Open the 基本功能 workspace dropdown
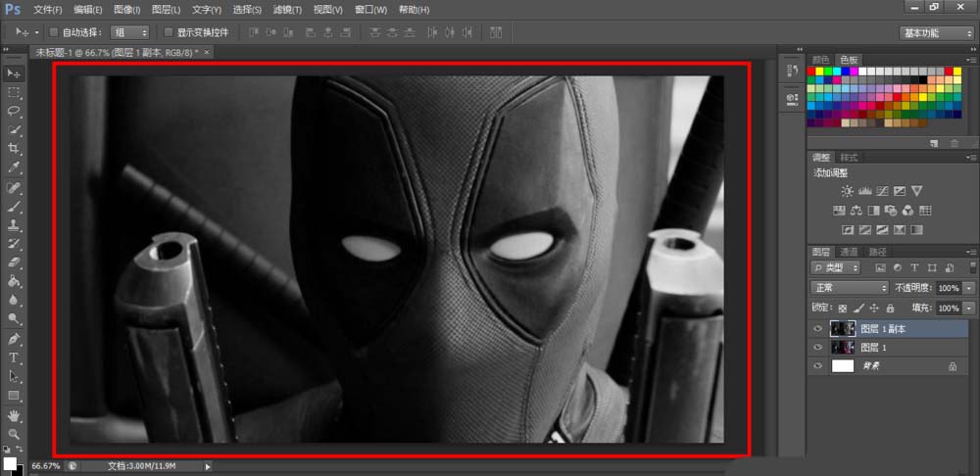Viewport: 980px width, 476px height. [x=936, y=32]
